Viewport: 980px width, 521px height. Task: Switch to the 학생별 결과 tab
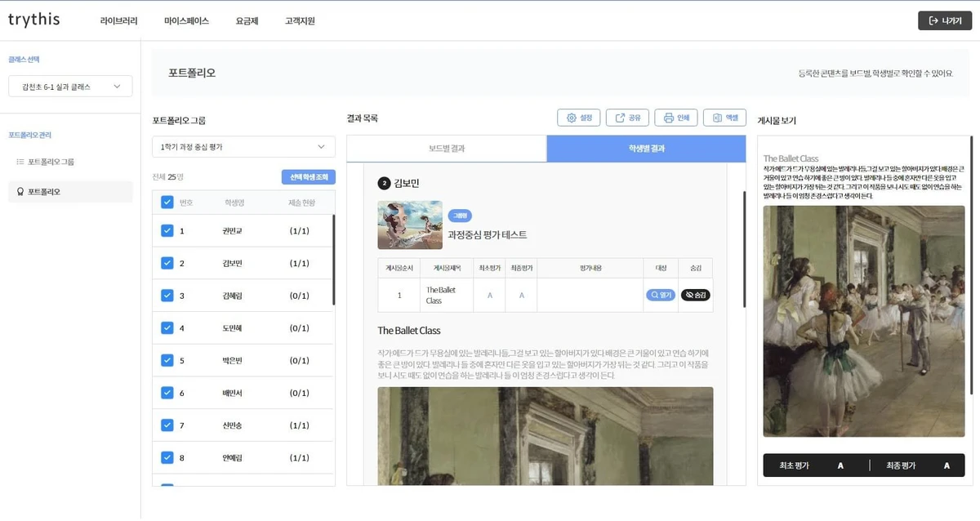646,149
